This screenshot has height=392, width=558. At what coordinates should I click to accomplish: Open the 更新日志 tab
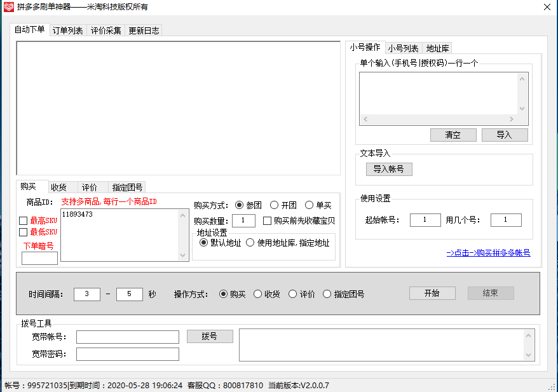pyautogui.click(x=144, y=30)
